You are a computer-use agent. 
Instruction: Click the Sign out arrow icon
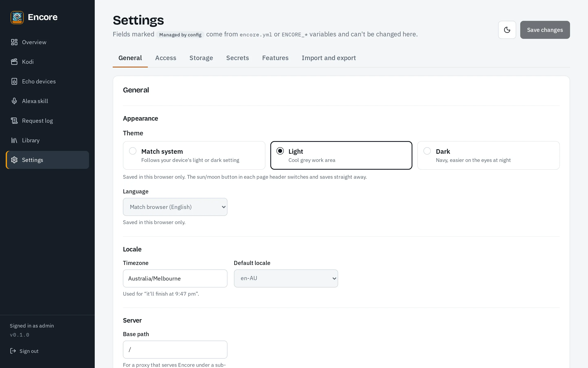coord(13,351)
